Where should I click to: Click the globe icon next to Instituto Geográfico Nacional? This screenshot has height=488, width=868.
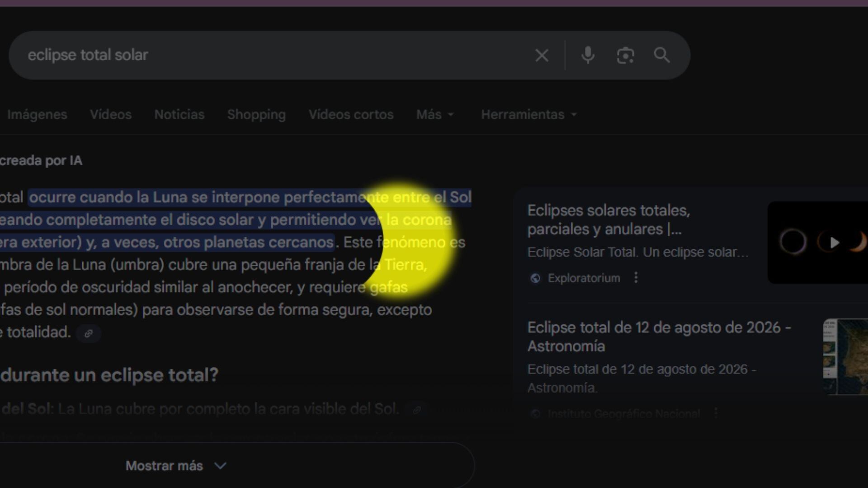click(535, 413)
